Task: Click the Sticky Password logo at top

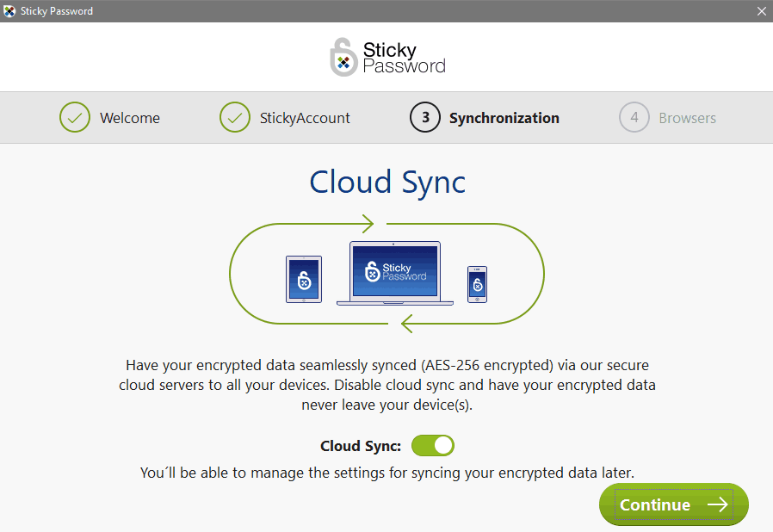Action: pyautogui.click(x=386, y=56)
